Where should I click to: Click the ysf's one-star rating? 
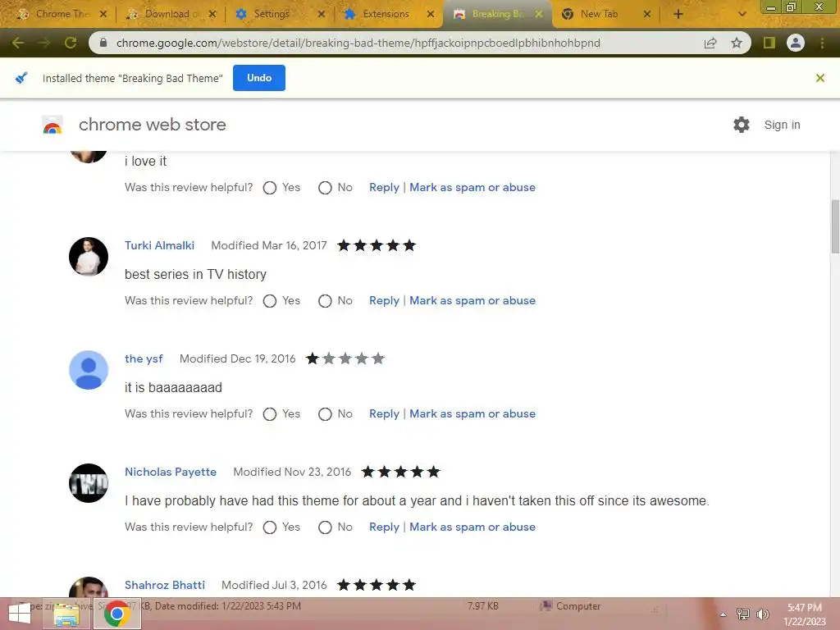pyautogui.click(x=345, y=359)
